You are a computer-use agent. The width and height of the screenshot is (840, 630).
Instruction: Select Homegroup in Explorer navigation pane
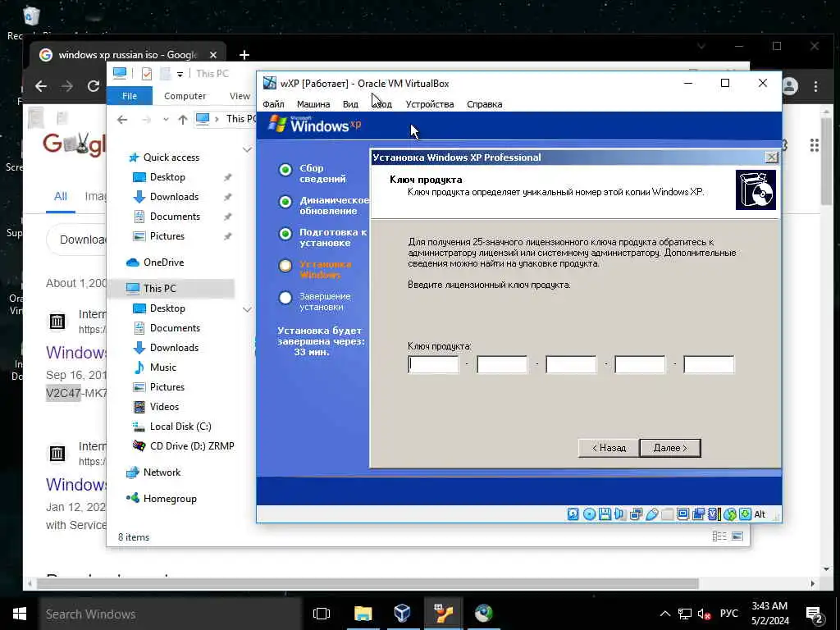click(162, 499)
